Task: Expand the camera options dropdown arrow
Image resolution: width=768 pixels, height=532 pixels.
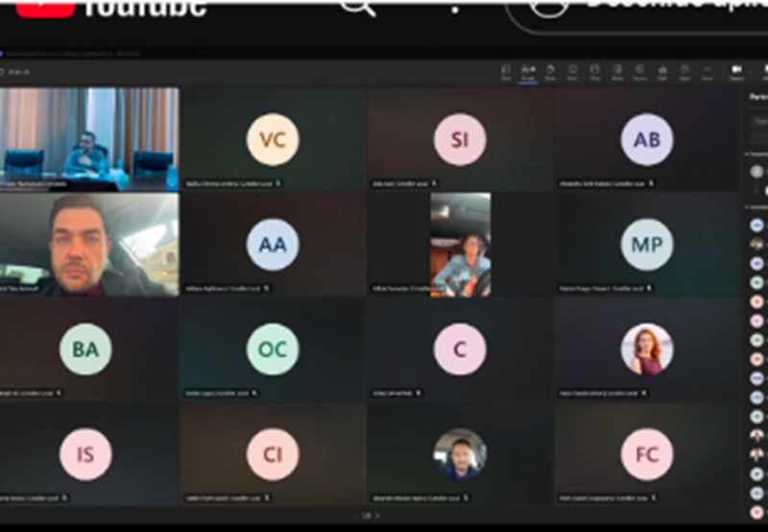Action: [751, 72]
